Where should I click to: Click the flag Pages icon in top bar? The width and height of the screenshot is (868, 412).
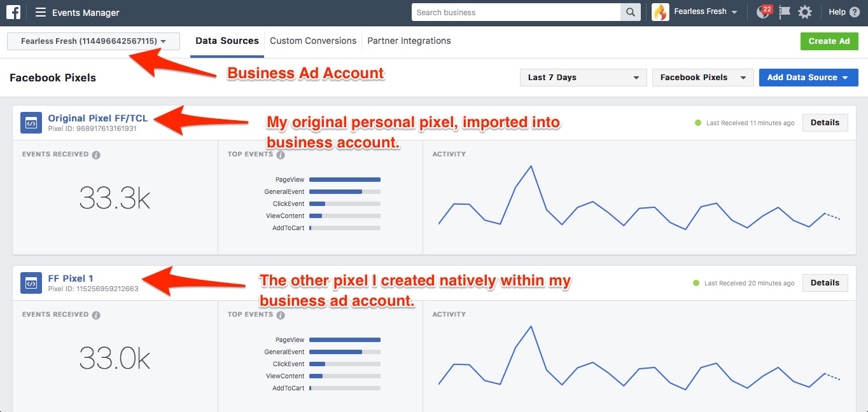tap(784, 12)
